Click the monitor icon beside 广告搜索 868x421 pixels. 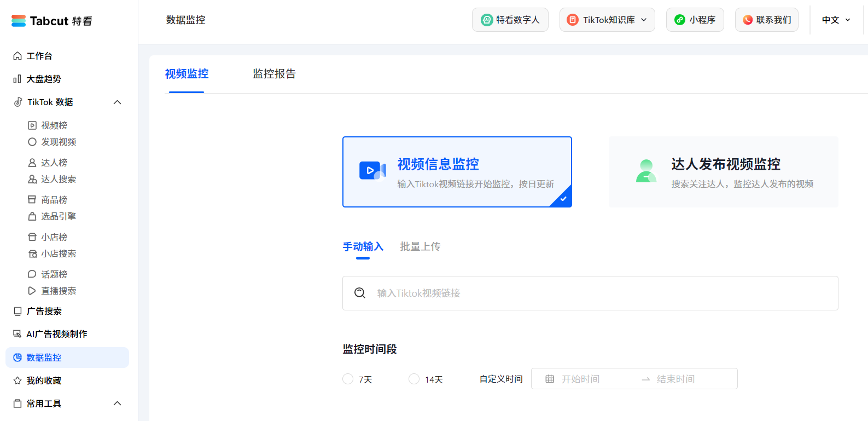(18, 311)
